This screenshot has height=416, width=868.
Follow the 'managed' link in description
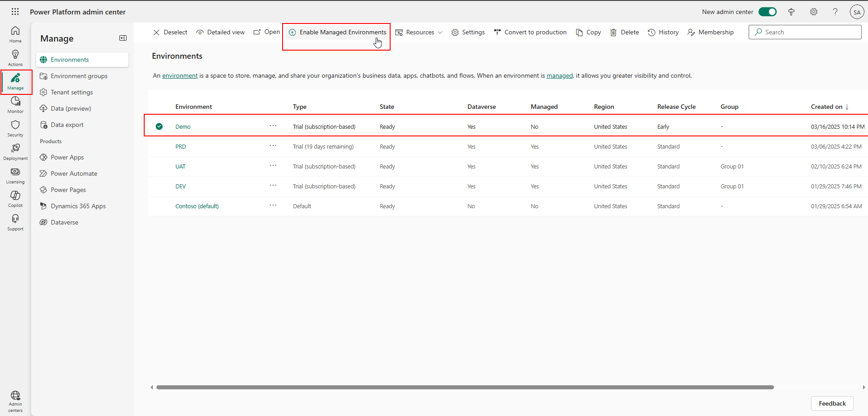pos(560,75)
